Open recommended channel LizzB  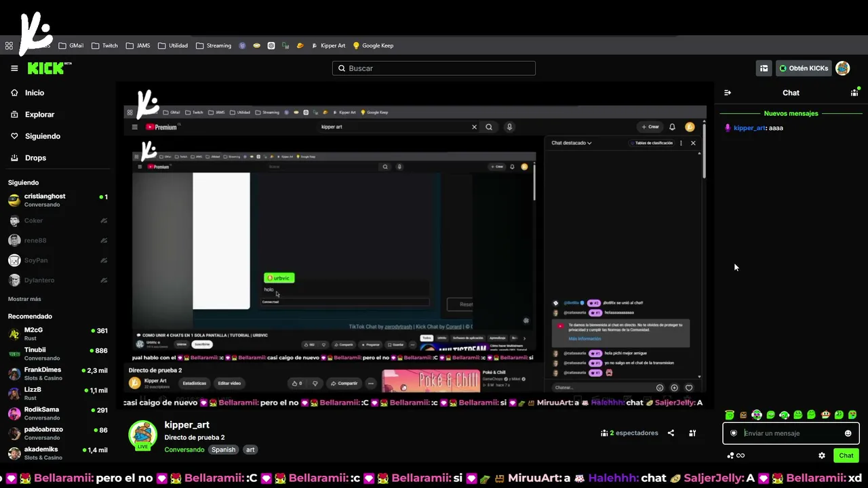(58, 393)
